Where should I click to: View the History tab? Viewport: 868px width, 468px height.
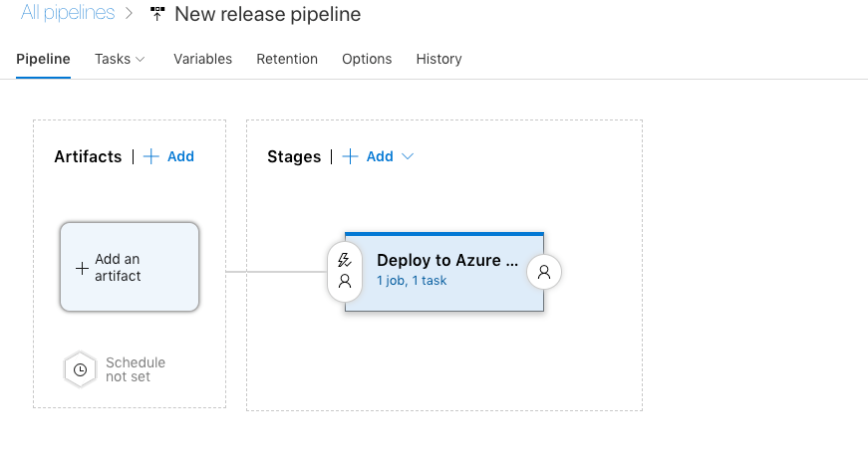pos(438,59)
